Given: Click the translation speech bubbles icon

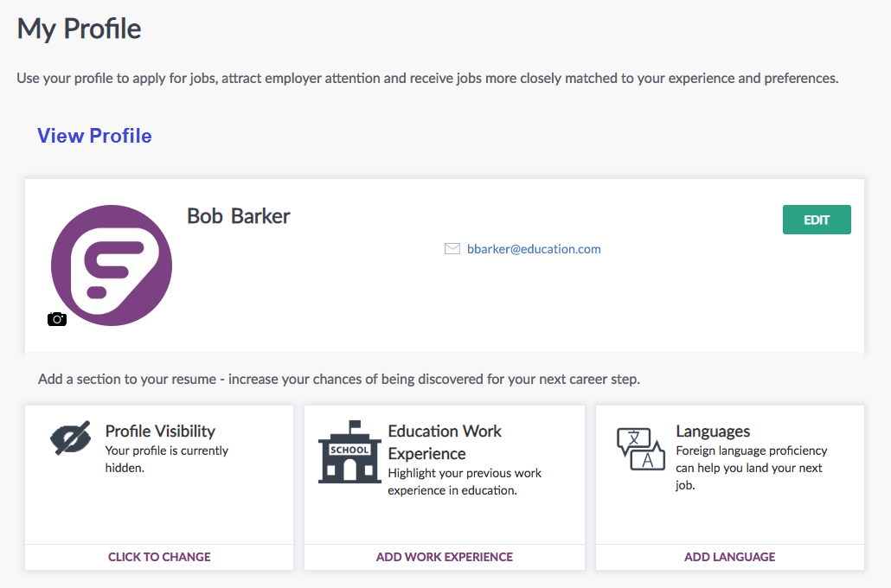Looking at the screenshot, I should coord(640,449).
